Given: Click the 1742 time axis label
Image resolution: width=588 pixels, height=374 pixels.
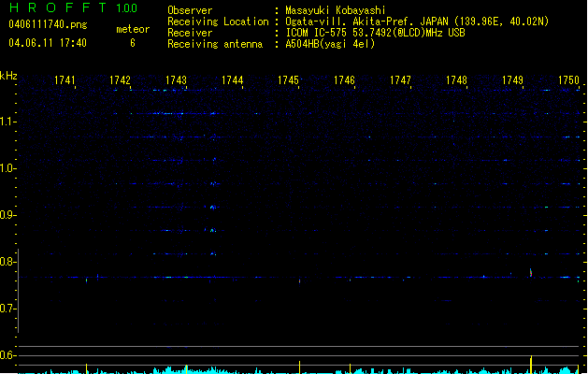Looking at the screenshot, I should click(x=120, y=80).
